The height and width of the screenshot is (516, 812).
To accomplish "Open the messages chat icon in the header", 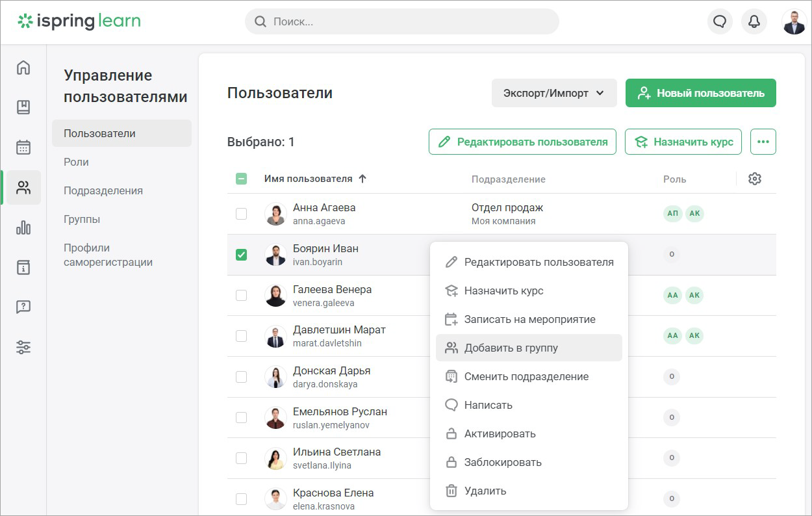I will coord(720,21).
